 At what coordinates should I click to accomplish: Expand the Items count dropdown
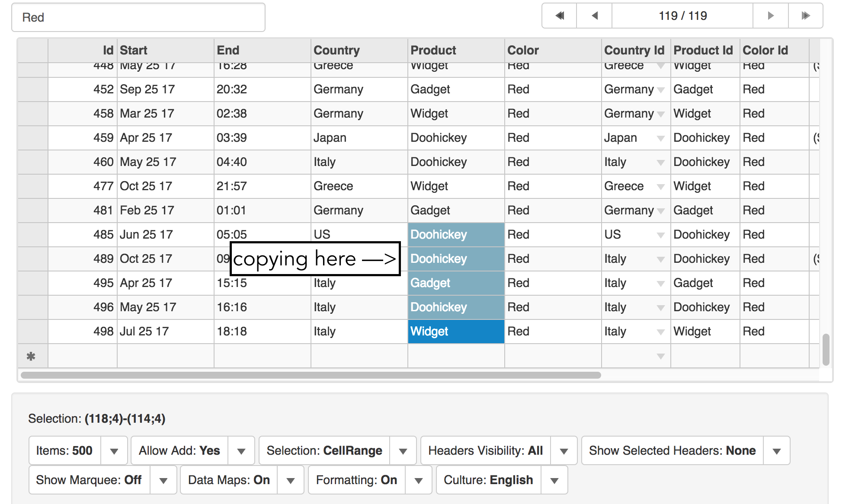114,451
